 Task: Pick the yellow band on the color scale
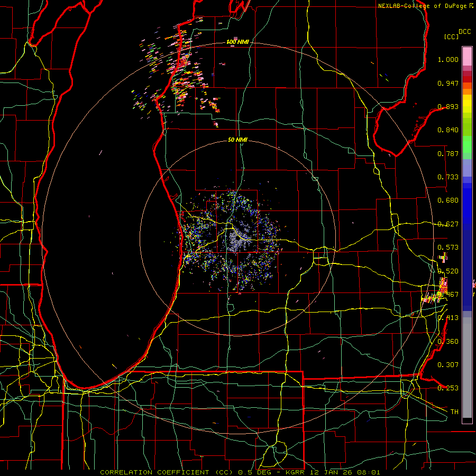467,104
